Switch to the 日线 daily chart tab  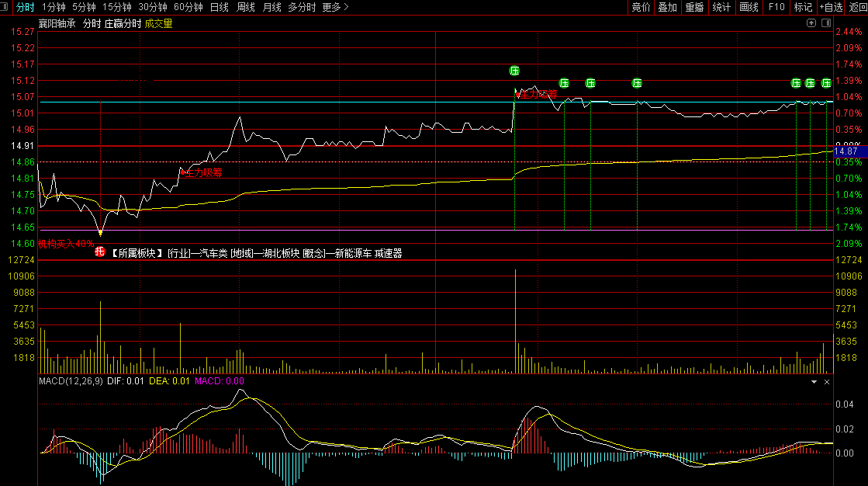tap(220, 7)
